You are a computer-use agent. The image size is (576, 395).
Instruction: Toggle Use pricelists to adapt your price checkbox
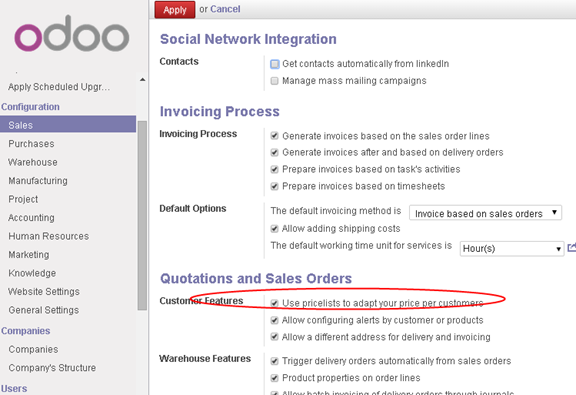click(x=274, y=303)
